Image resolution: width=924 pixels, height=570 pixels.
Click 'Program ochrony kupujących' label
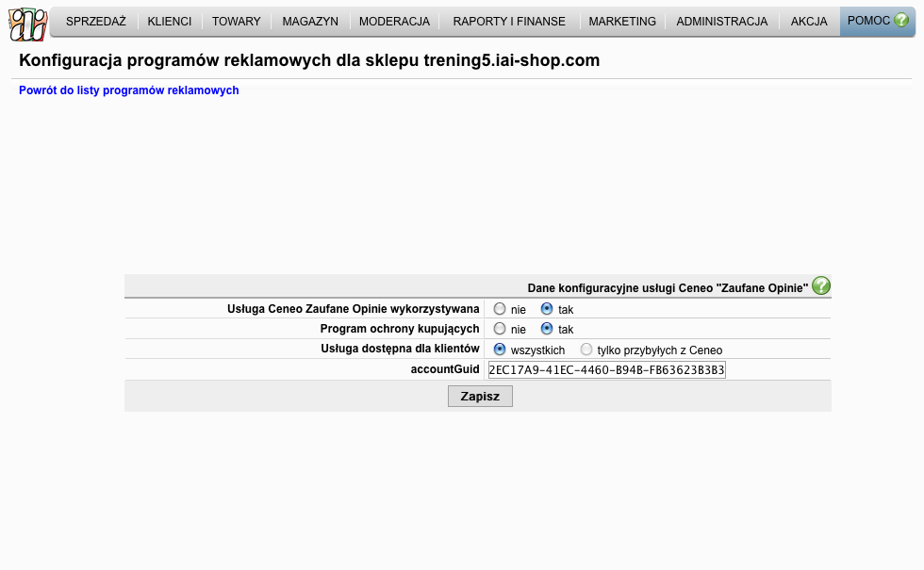(400, 329)
